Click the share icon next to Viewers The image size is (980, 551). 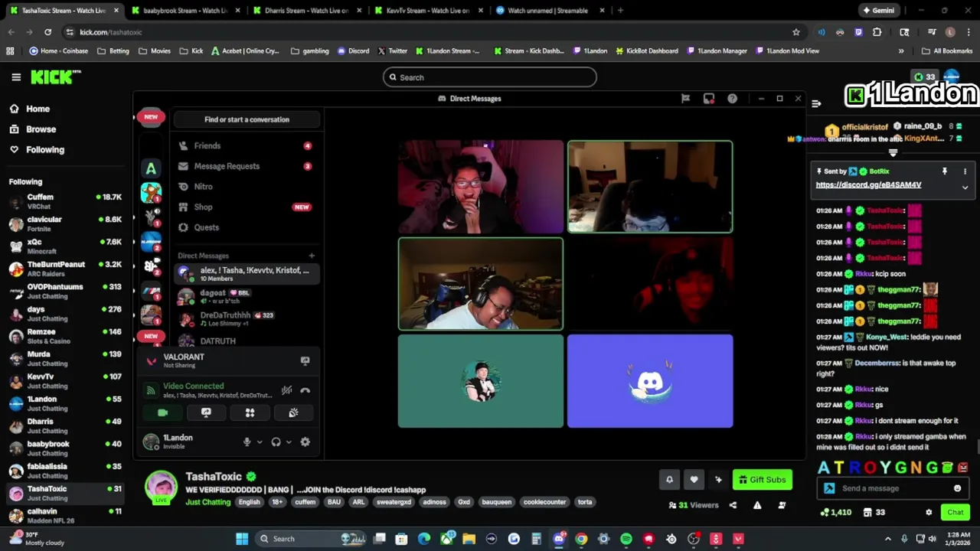point(733,505)
